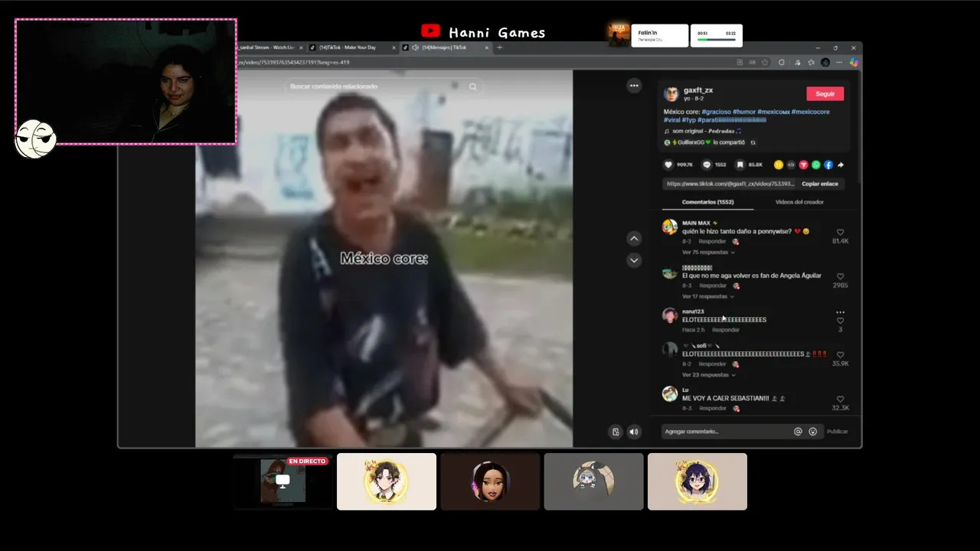Open Copilot icon in browser toolbar
The width and height of the screenshot is (980, 551).
click(x=854, y=62)
